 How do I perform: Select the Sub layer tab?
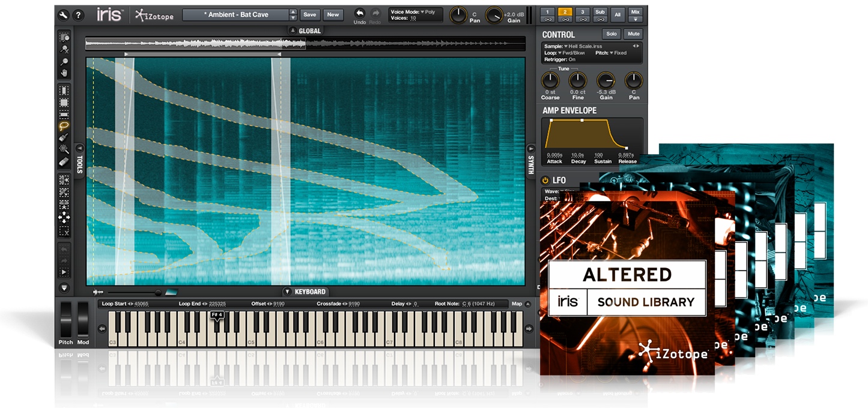(x=599, y=12)
